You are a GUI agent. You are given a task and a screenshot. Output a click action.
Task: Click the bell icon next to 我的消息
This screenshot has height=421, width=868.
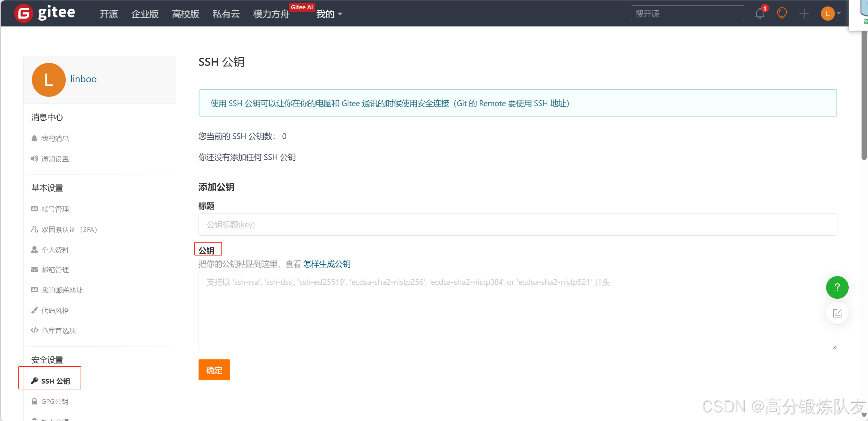pos(34,138)
